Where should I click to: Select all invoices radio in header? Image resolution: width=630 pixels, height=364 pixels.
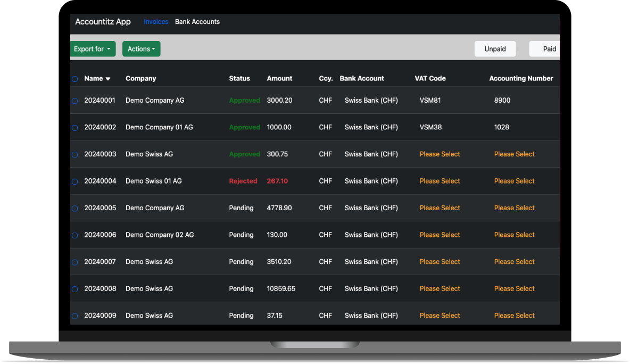coord(74,79)
